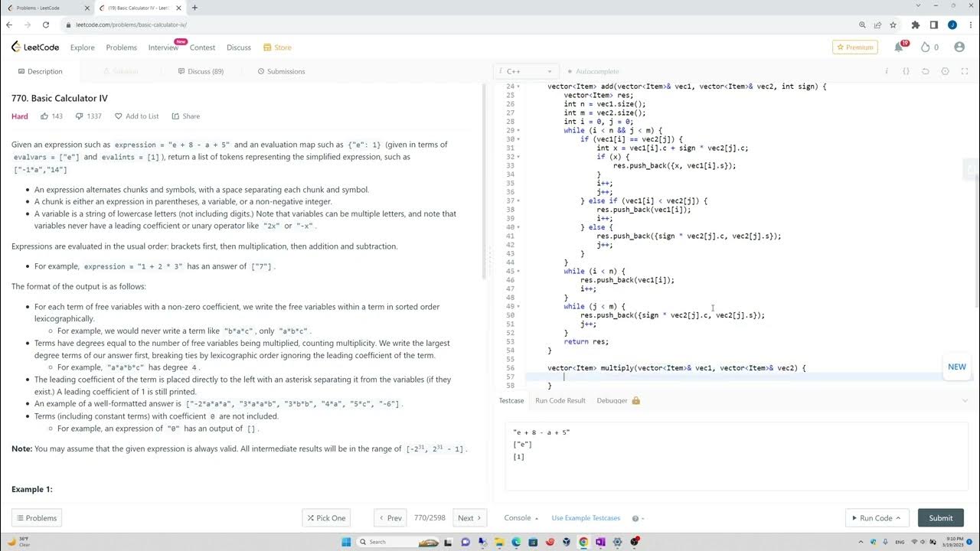The height and width of the screenshot is (551, 980).
Task: Fold the code block at line 29
Action: click(519, 130)
